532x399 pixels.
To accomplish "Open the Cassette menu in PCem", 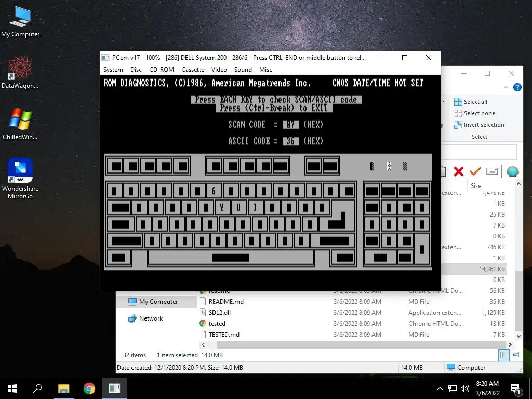I will click(193, 70).
